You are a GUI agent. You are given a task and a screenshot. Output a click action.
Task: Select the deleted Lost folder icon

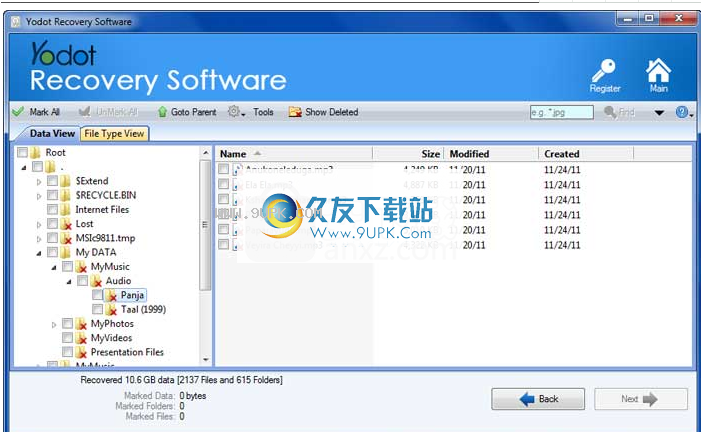(66, 224)
